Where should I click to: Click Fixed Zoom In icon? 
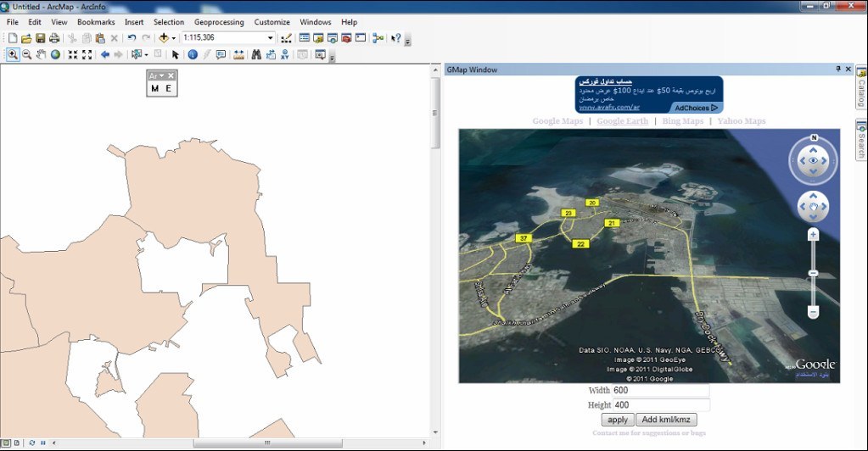(x=72, y=55)
